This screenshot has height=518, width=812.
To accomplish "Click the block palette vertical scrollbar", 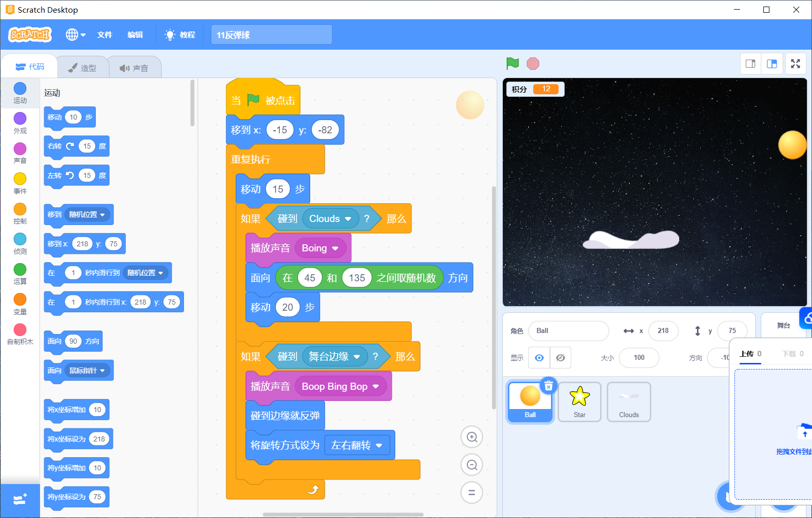I will (192, 103).
